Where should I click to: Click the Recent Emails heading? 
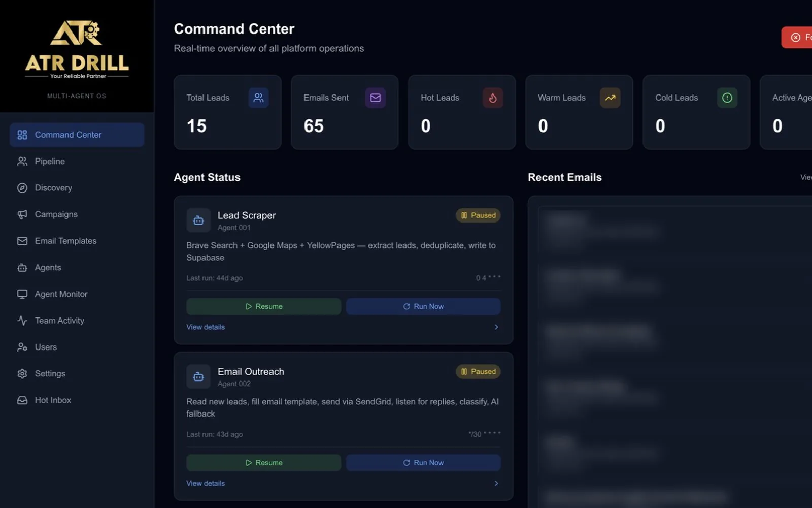(x=565, y=177)
